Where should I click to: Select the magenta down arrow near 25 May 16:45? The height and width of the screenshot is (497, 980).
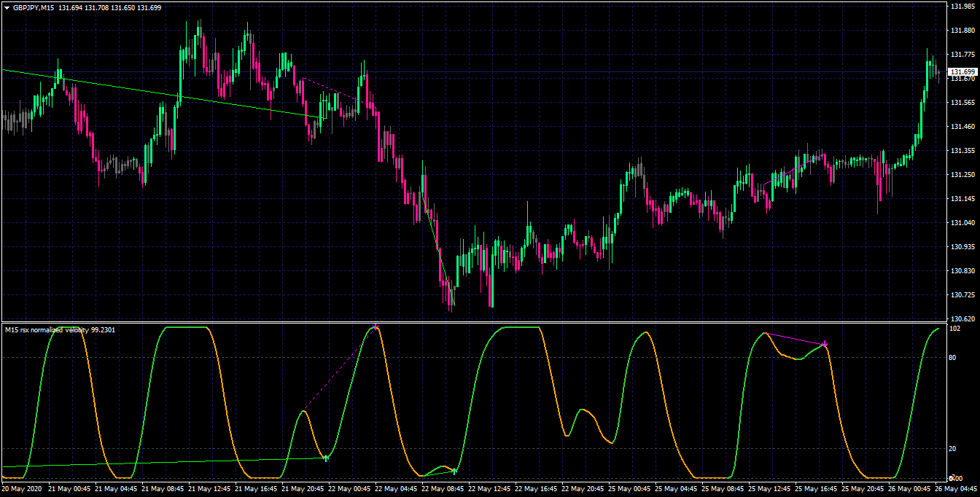tap(825, 344)
